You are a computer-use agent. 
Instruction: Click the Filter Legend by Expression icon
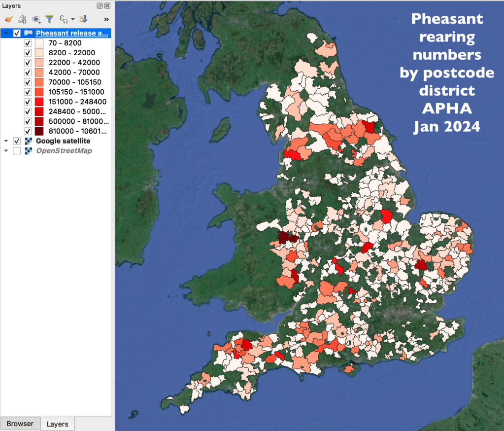click(x=64, y=19)
